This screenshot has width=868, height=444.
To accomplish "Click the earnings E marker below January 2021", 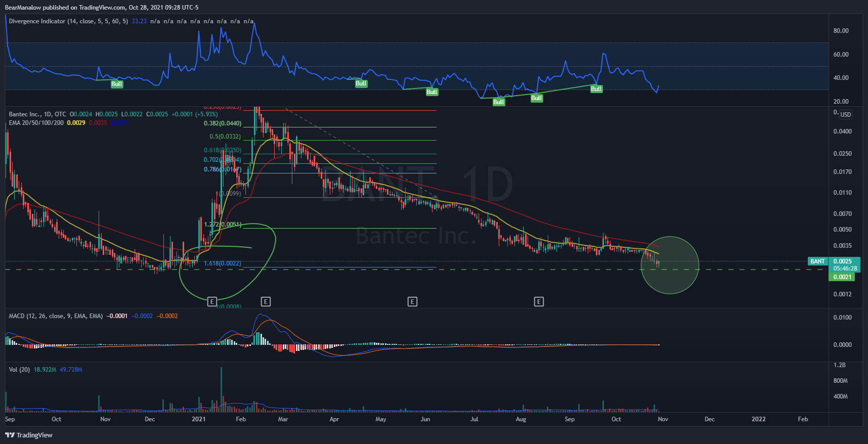I will point(212,302).
